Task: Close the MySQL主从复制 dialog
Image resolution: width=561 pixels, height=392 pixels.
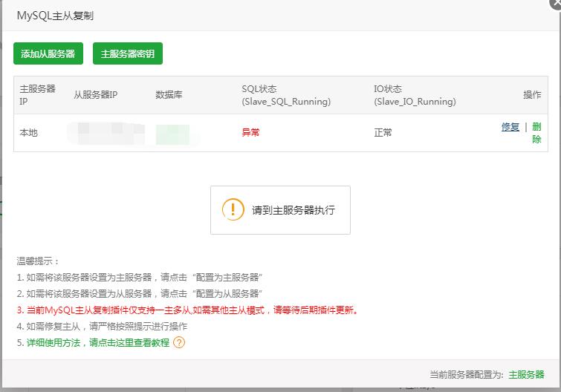Action: click(x=557, y=3)
